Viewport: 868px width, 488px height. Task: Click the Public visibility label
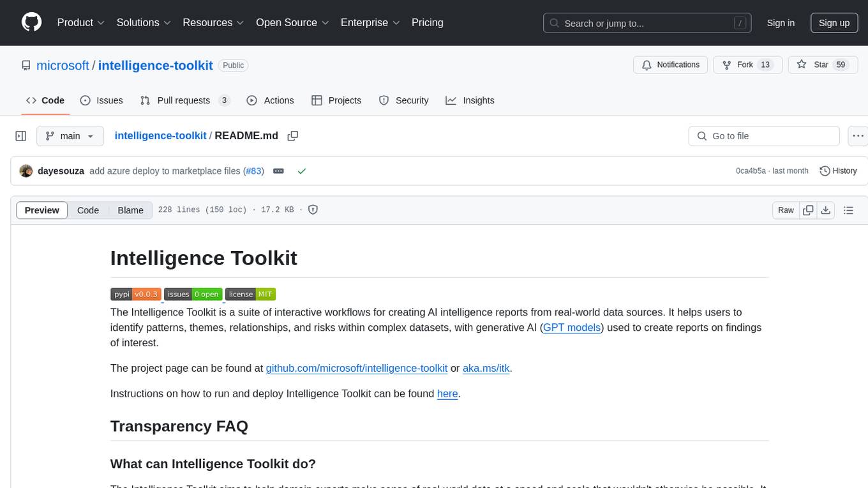pyautogui.click(x=233, y=65)
